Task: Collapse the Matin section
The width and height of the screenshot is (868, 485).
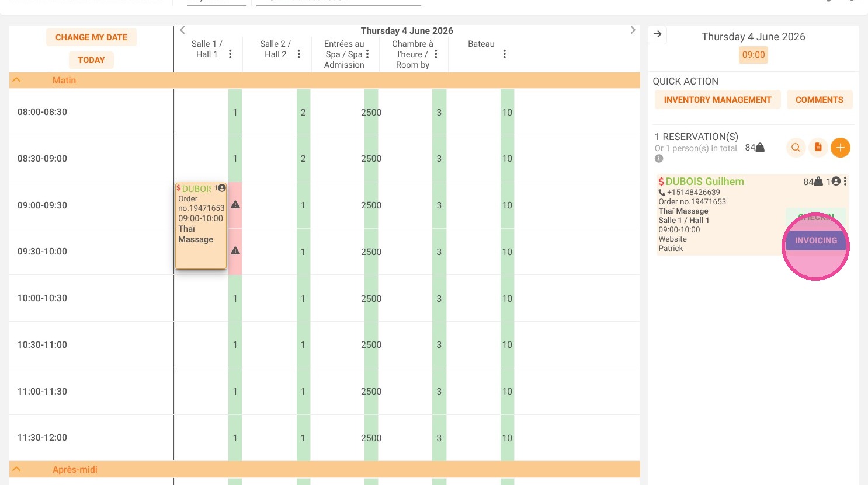Action: tap(16, 80)
